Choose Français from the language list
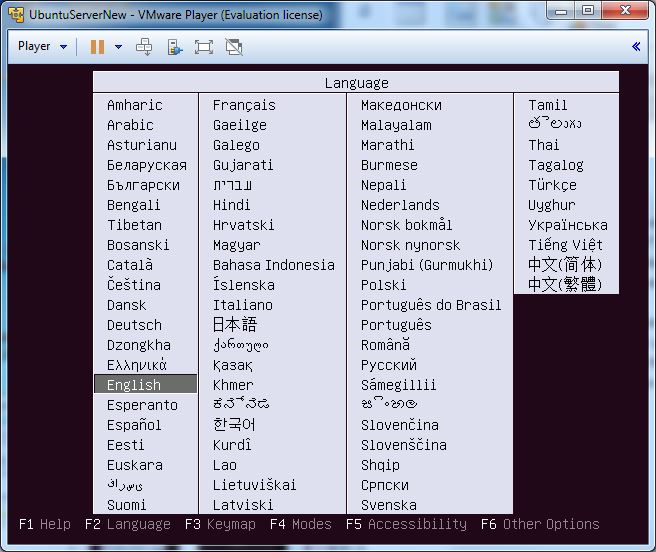 point(244,105)
